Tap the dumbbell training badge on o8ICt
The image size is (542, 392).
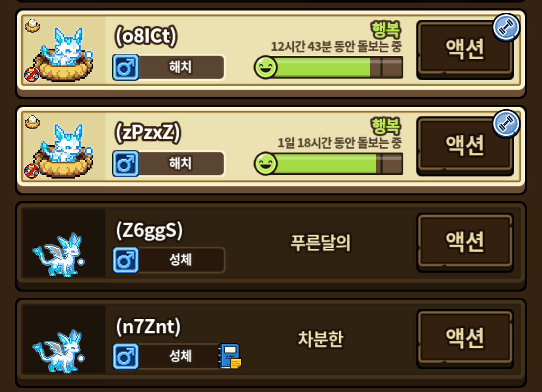(x=506, y=27)
